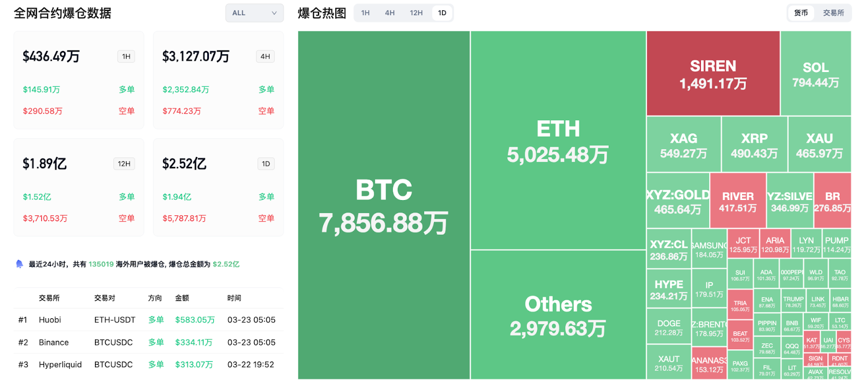Select the red SIREN heatmap tile
Screen dimensions: 868x392
[x=713, y=74]
